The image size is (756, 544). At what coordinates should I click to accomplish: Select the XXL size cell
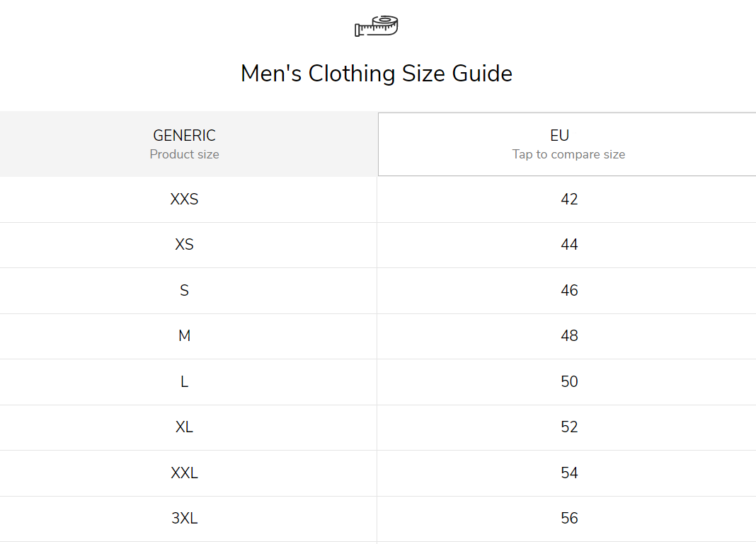pos(185,473)
